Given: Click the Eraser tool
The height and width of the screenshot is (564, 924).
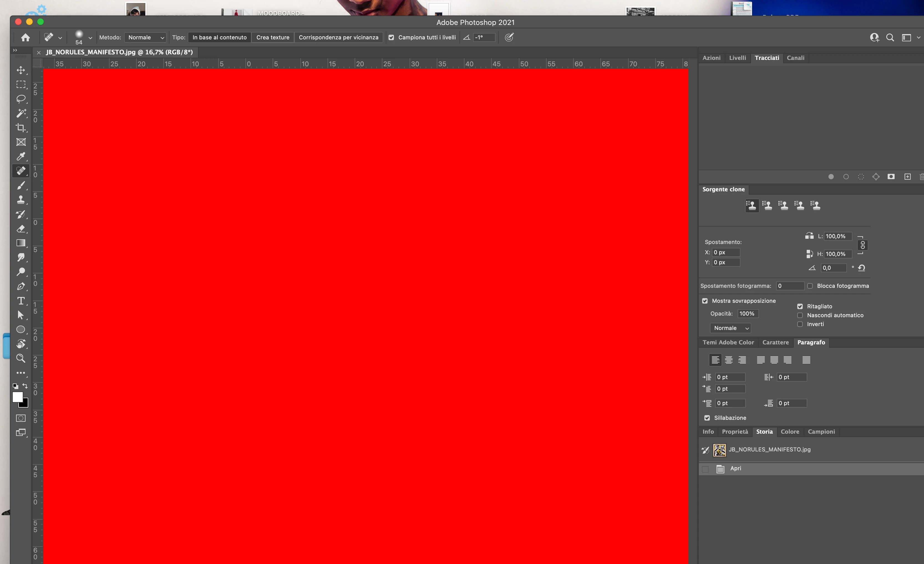Looking at the screenshot, I should (21, 229).
